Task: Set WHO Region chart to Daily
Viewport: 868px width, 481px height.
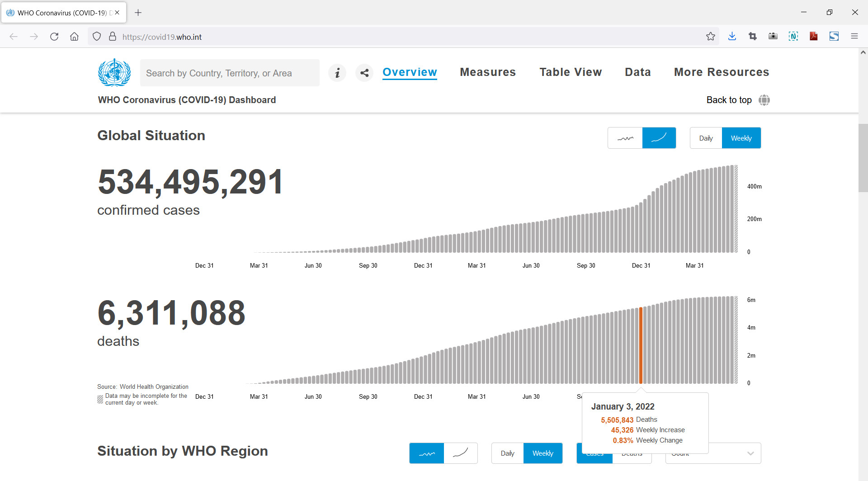Action: tap(507, 453)
